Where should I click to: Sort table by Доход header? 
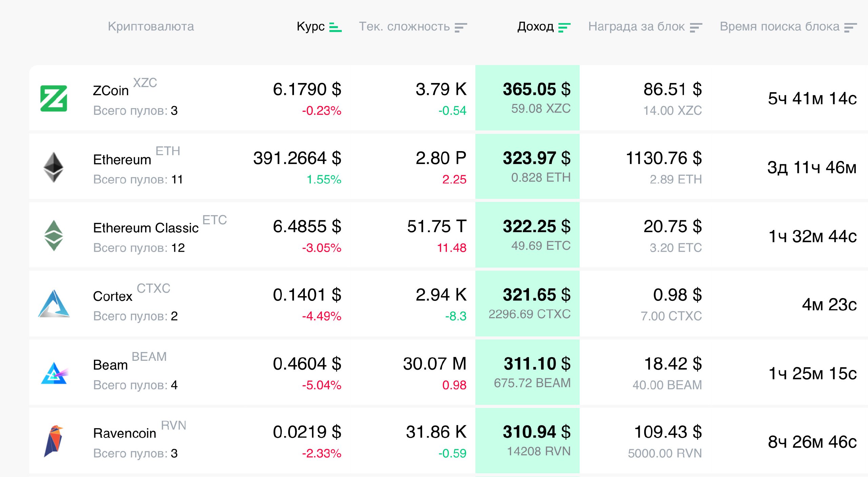pyautogui.click(x=535, y=26)
